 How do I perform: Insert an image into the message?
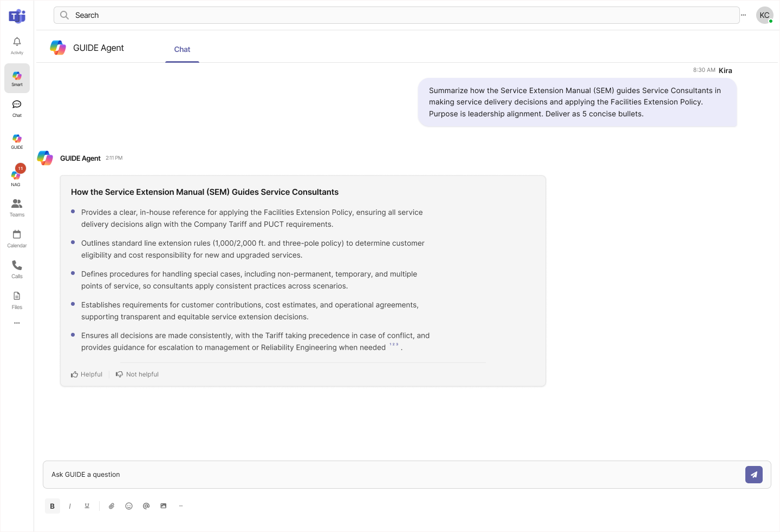point(164,506)
